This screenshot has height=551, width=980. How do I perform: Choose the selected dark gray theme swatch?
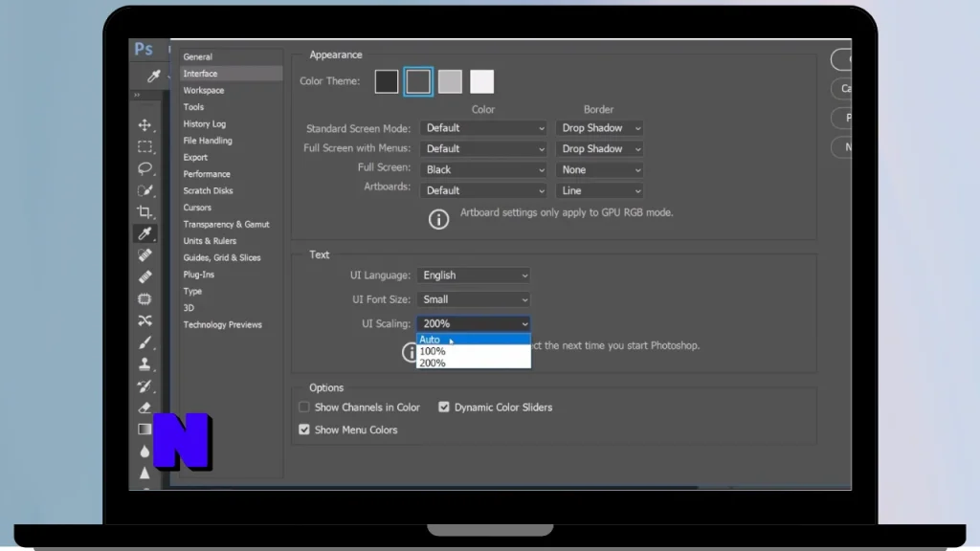(x=418, y=82)
